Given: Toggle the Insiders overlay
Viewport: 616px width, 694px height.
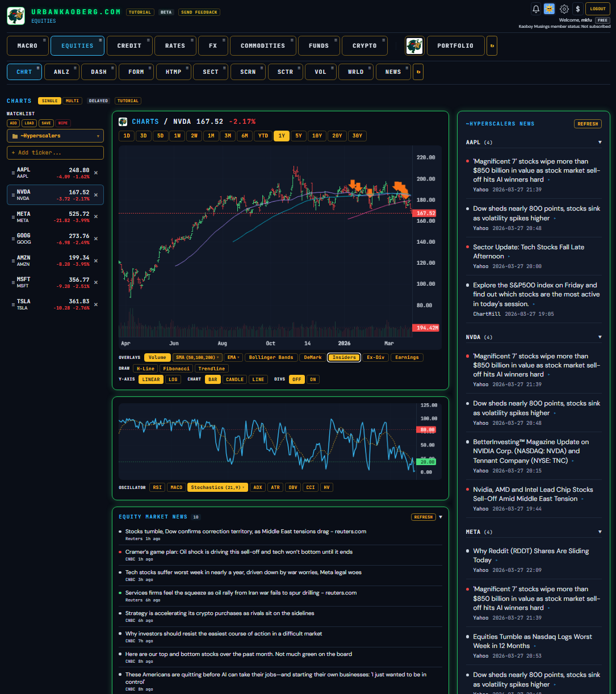Looking at the screenshot, I should click(344, 357).
